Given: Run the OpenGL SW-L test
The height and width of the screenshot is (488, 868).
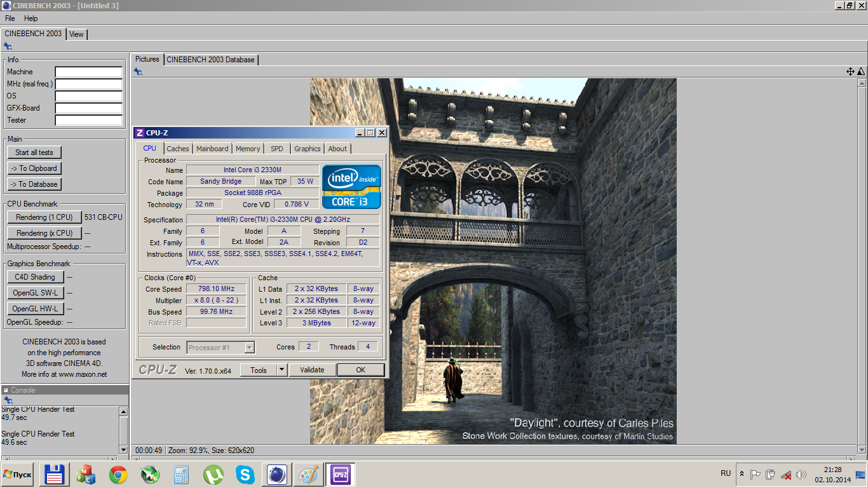Looking at the screenshot, I should coord(36,293).
